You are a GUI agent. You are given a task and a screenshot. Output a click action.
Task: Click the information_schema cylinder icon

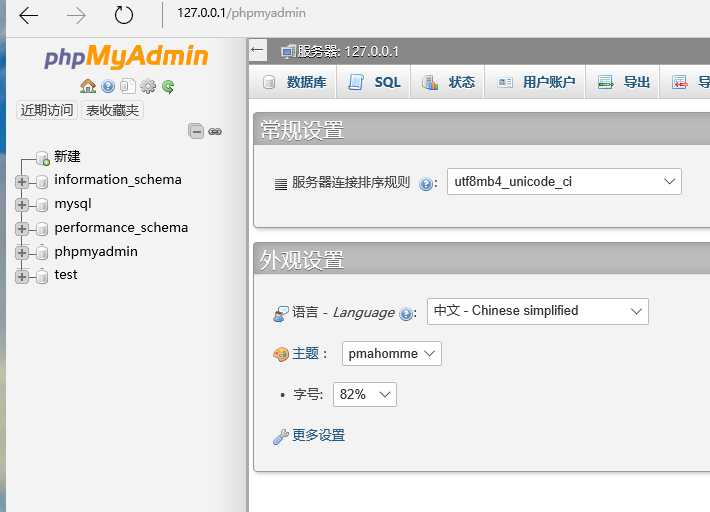pyautogui.click(x=42, y=182)
